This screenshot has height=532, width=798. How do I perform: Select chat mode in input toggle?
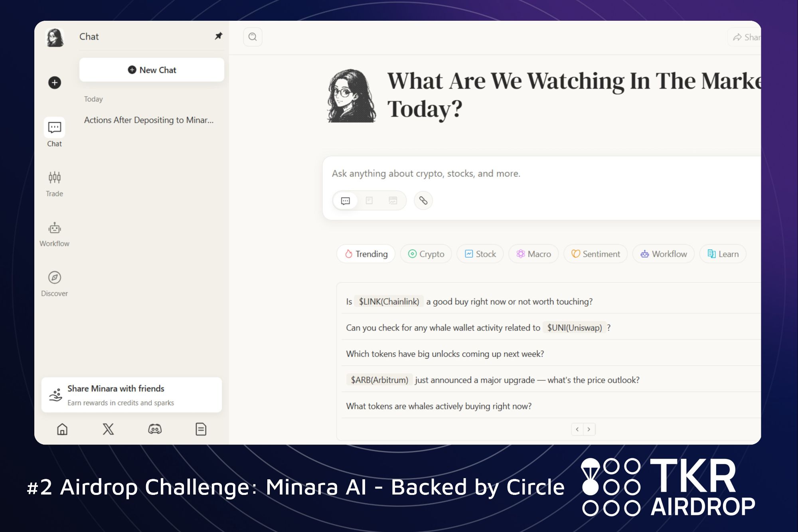tap(346, 200)
